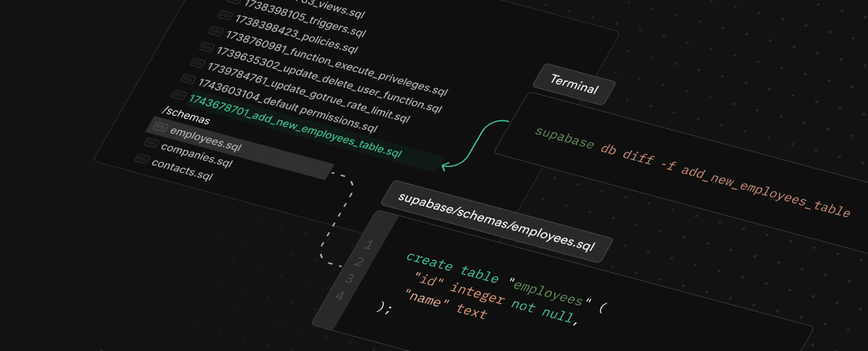Collapse the /schemas folder

coord(186,116)
